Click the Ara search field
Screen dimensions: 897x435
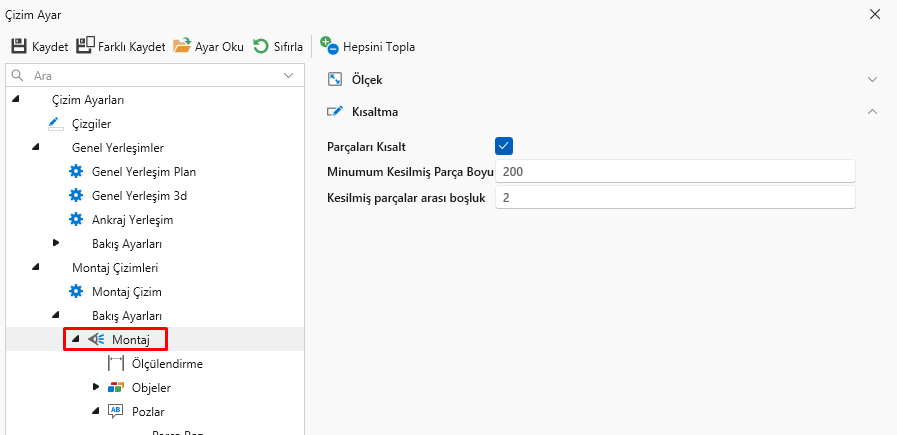[150, 75]
